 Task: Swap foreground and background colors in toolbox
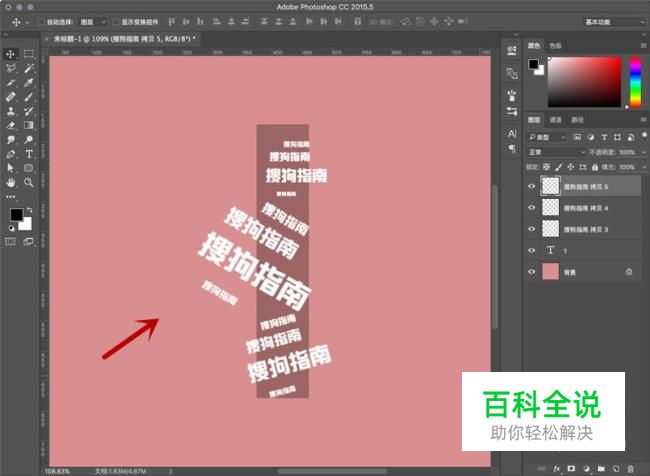click(x=29, y=210)
